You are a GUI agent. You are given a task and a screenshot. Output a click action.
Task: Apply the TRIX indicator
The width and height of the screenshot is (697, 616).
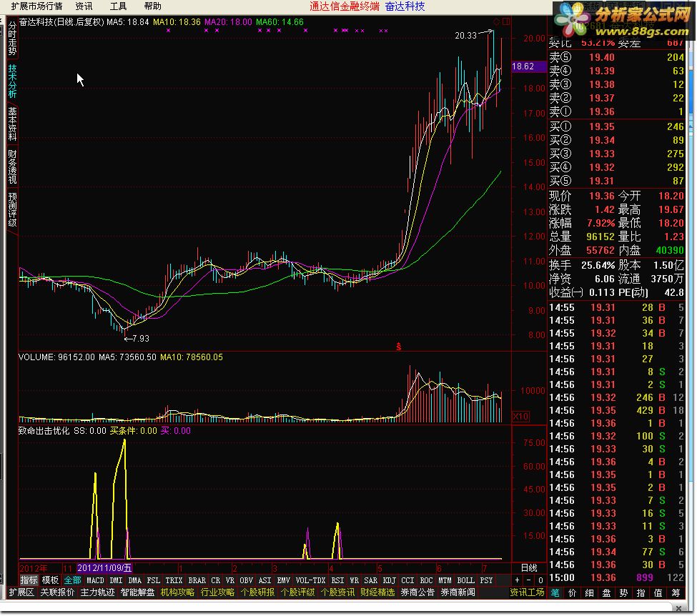click(174, 580)
